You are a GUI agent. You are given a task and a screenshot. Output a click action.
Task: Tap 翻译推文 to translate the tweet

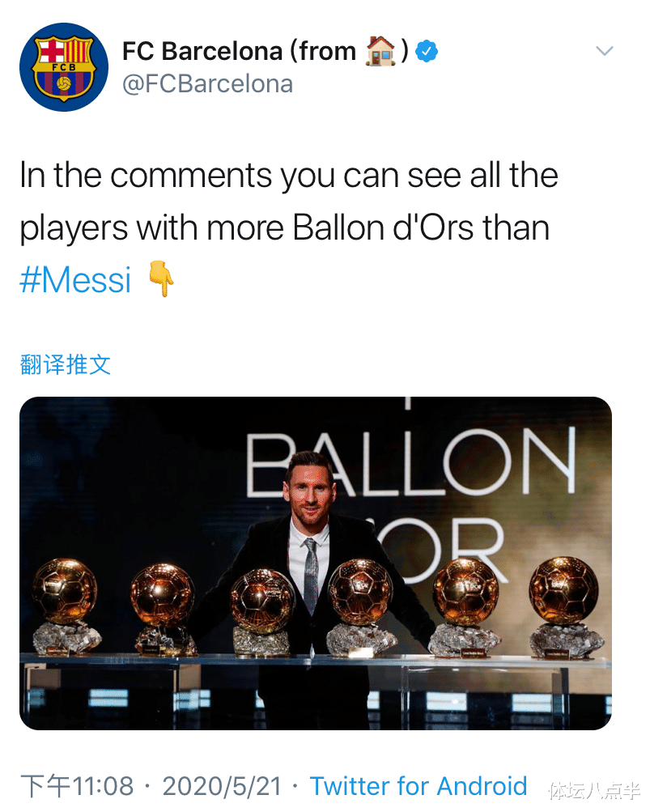(65, 364)
